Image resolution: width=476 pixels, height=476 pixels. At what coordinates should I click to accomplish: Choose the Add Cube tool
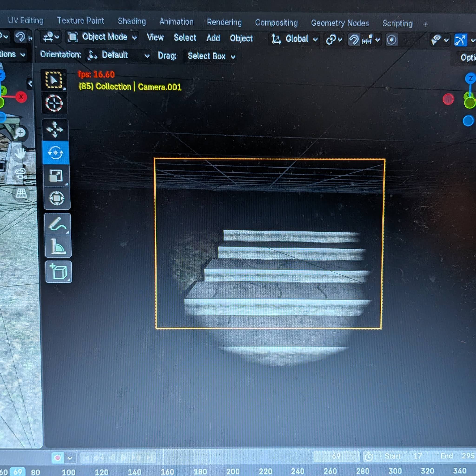(x=59, y=272)
